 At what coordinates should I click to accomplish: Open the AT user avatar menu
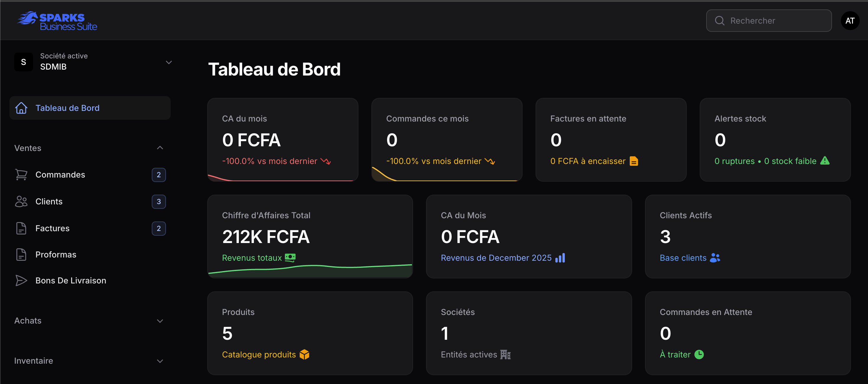point(850,21)
